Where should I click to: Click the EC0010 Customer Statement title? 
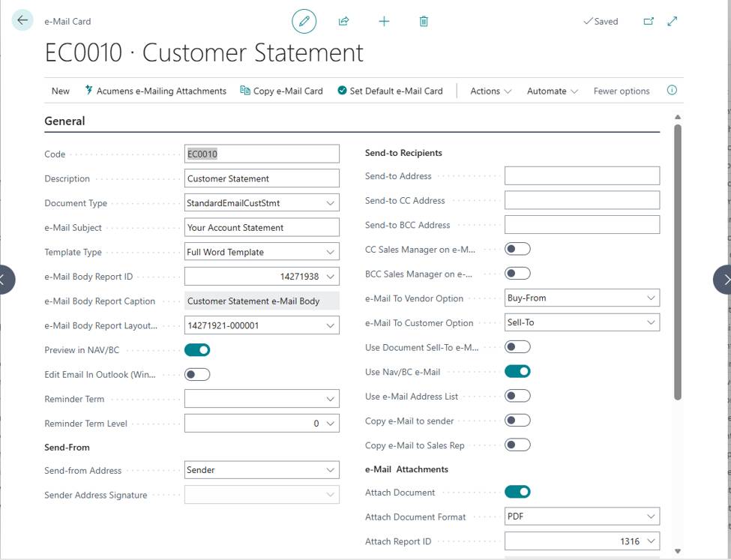[x=204, y=52]
